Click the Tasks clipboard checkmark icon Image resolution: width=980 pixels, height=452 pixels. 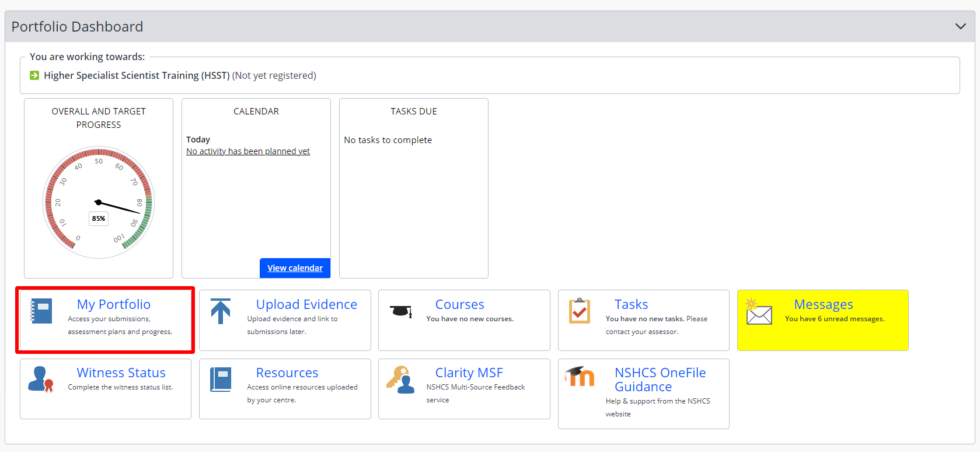tap(580, 311)
